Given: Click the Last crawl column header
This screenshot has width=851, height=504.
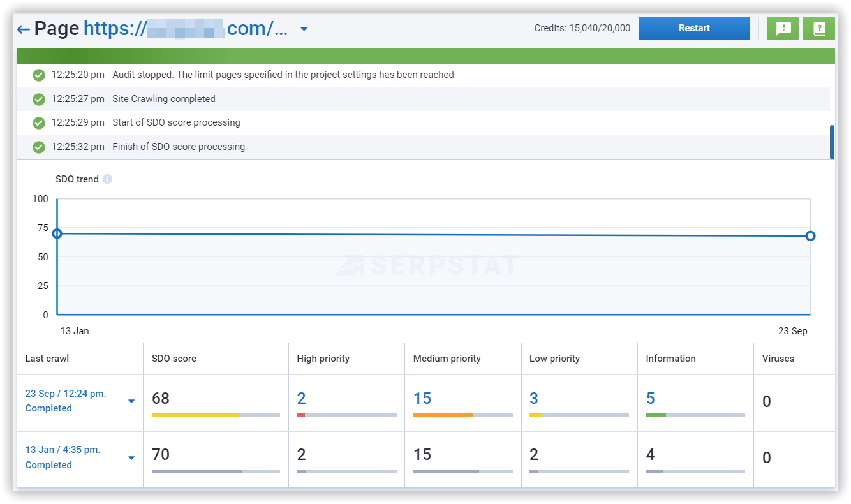Looking at the screenshot, I should click(x=47, y=359).
